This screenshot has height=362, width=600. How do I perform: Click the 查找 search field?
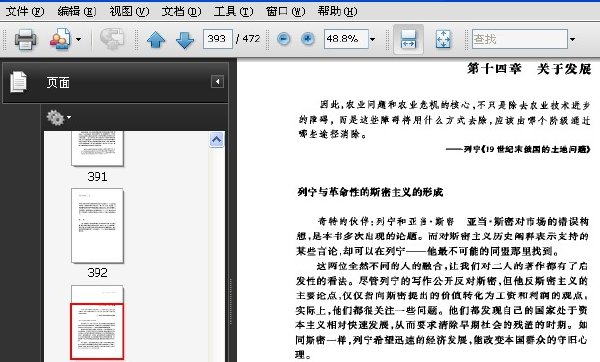[x=519, y=39]
